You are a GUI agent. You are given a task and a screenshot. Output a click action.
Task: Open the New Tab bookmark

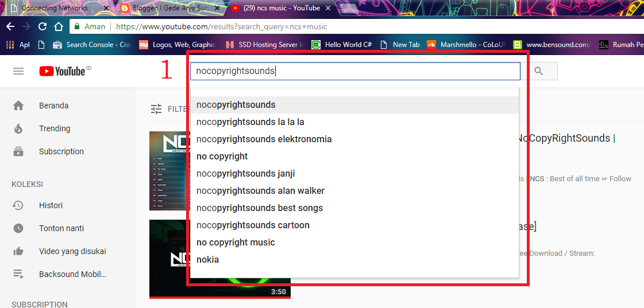coord(400,45)
